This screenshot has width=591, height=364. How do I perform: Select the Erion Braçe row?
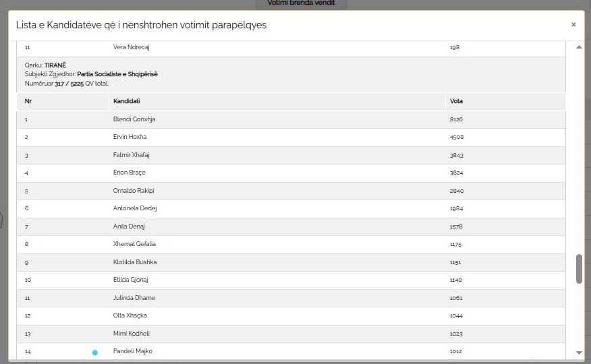pos(291,173)
